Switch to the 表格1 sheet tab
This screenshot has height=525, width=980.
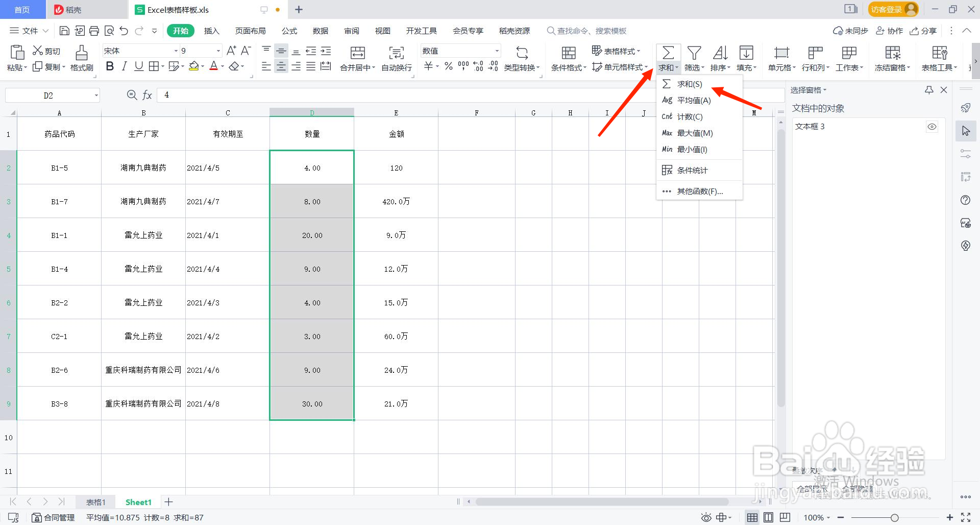click(95, 502)
